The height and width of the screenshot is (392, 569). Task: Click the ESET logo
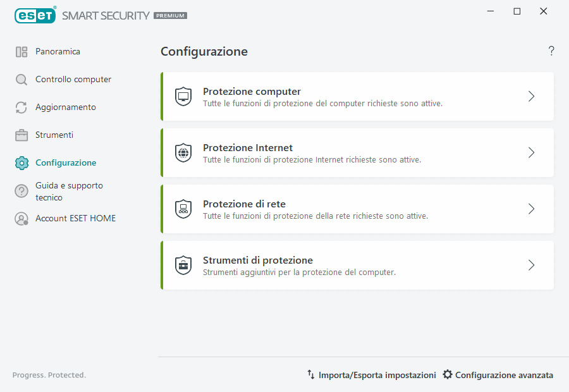click(35, 15)
